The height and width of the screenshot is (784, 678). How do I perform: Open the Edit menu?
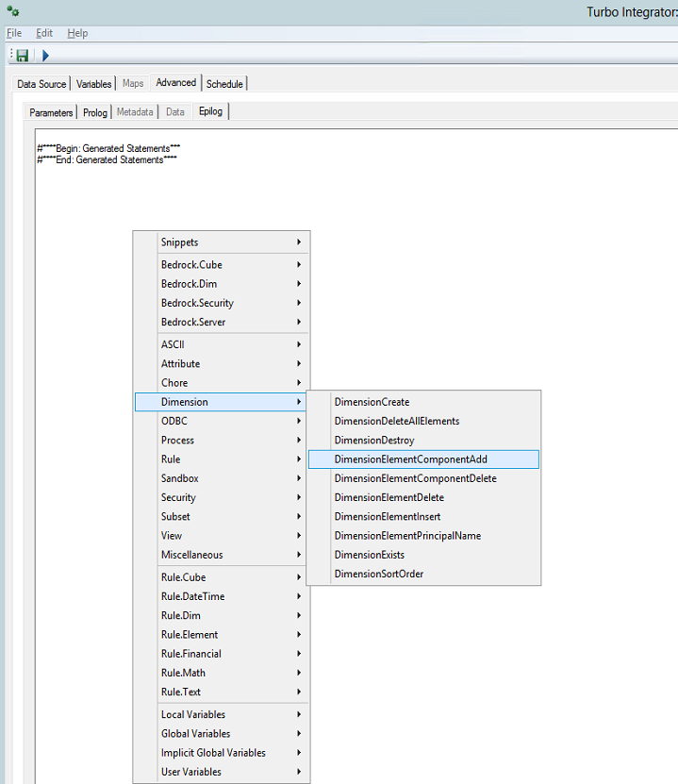coord(44,33)
